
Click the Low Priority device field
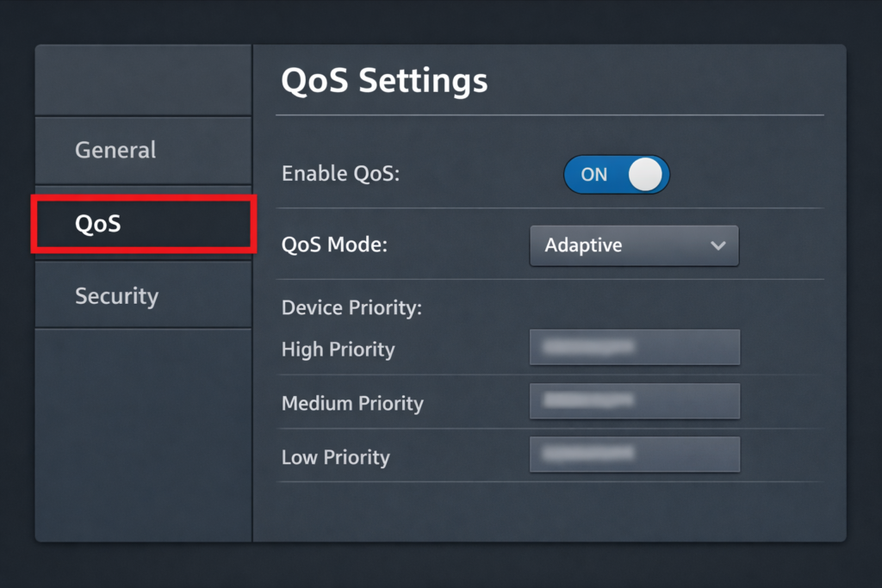(x=635, y=454)
